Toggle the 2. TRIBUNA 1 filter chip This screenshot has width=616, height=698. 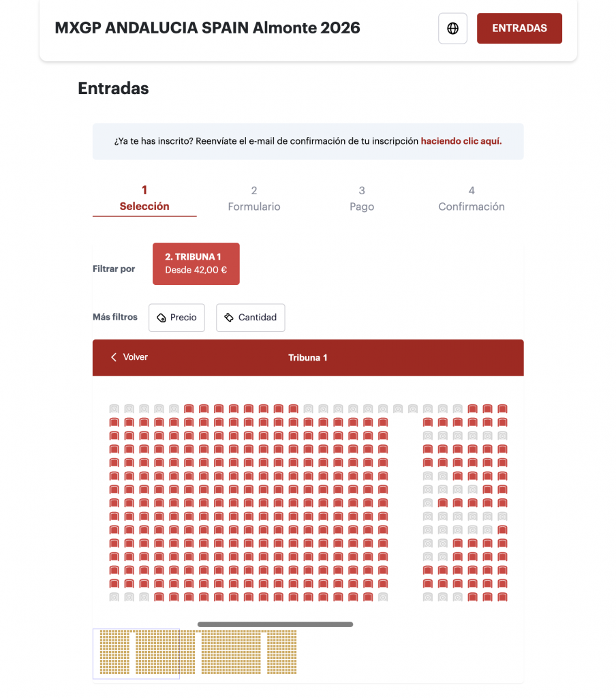point(196,264)
